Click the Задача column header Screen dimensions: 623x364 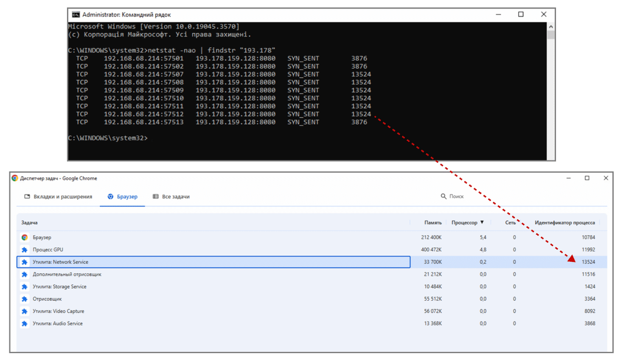coord(29,222)
